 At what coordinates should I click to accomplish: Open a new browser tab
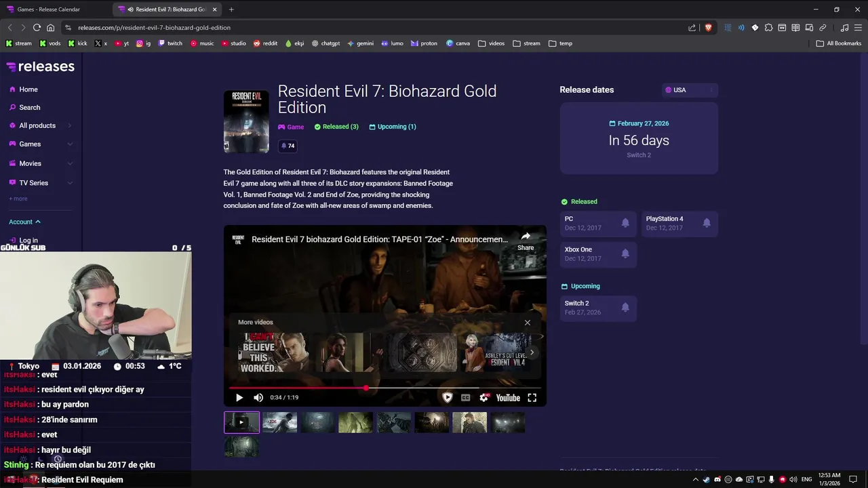pyautogui.click(x=231, y=9)
